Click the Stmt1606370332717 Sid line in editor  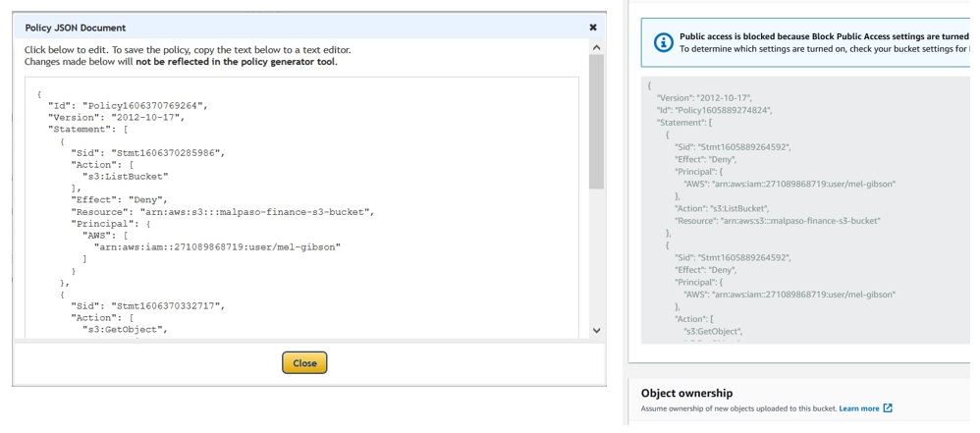[x=147, y=305]
